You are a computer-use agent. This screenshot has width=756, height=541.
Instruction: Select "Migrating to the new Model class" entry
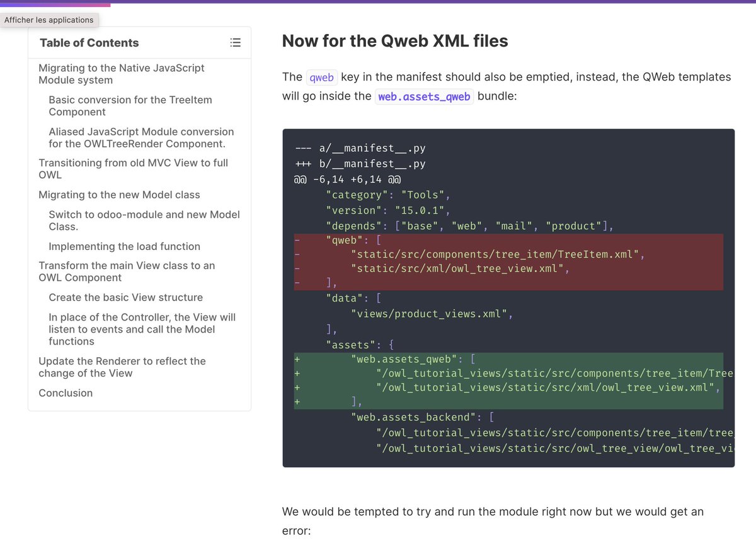coord(119,195)
